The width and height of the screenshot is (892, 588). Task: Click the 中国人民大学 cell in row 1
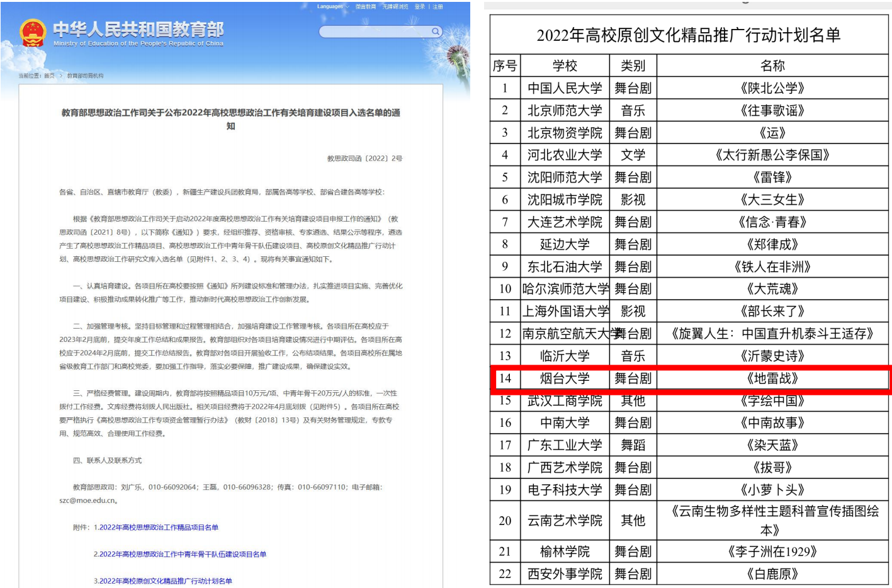pyautogui.click(x=565, y=88)
